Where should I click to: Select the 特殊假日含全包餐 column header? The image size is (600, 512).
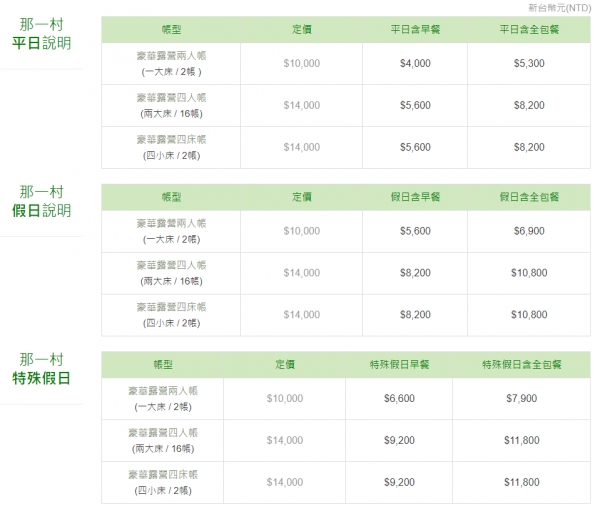pyautogui.click(x=521, y=365)
